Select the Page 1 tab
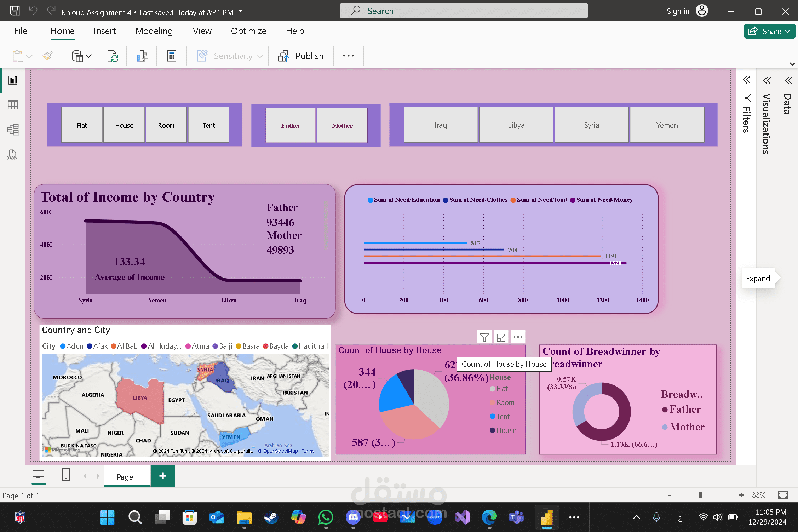 coord(127,477)
